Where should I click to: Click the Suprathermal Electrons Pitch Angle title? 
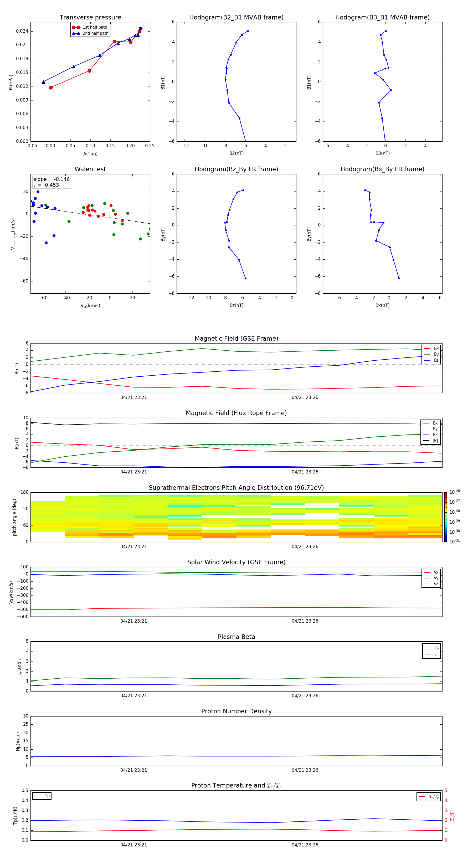(x=236, y=488)
